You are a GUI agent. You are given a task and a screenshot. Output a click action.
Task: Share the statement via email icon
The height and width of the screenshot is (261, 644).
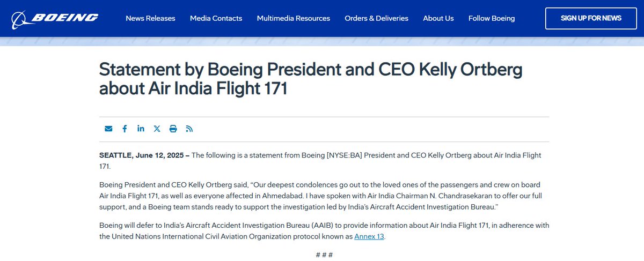[x=108, y=129]
